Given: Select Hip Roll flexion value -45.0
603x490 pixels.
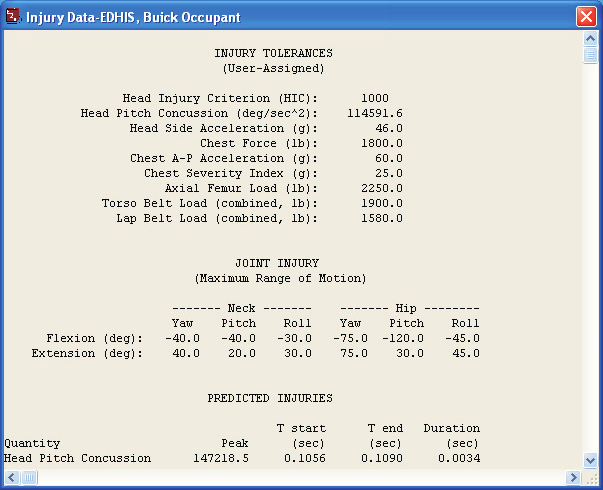Looking at the screenshot, I should [462, 338].
